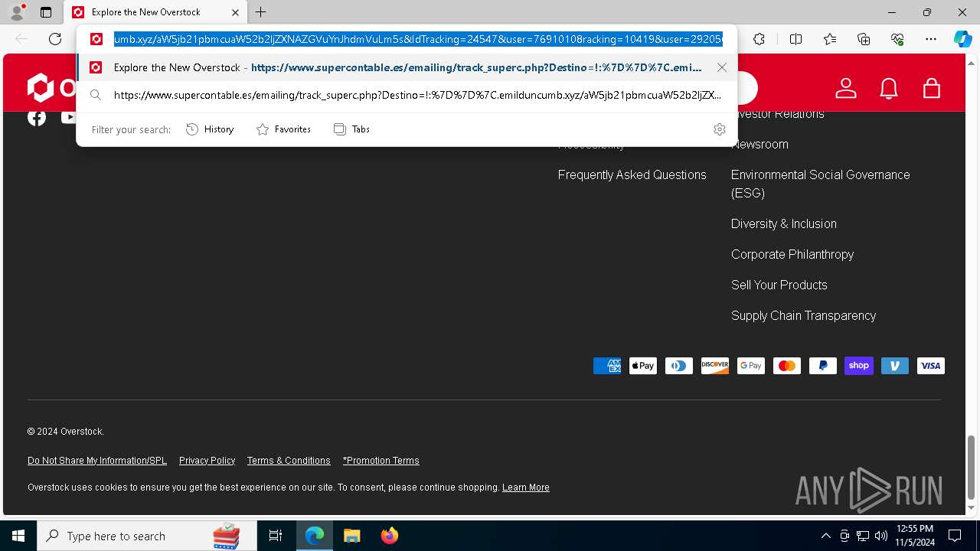980x551 pixels.
Task: Open the tab actions menu icon
Action: click(46, 12)
